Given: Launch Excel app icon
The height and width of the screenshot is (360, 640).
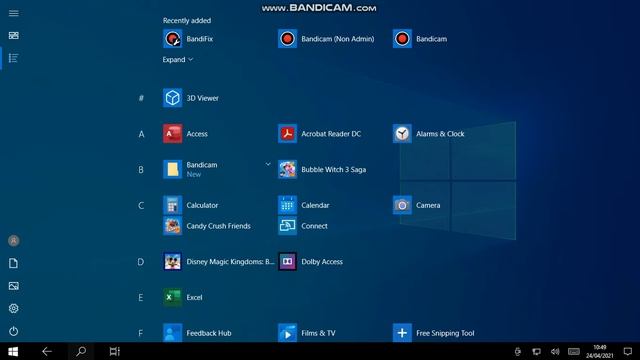Looking at the screenshot, I should 173,297.
